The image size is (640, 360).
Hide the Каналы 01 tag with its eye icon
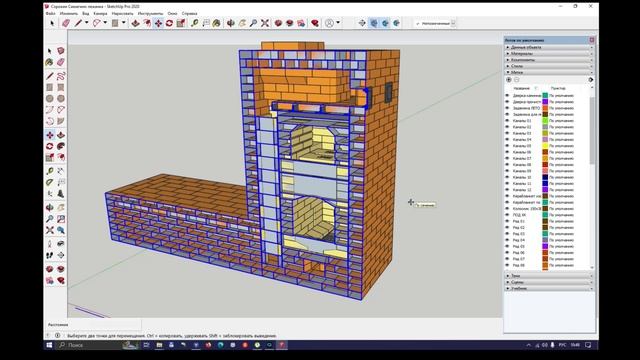[x=507, y=121]
